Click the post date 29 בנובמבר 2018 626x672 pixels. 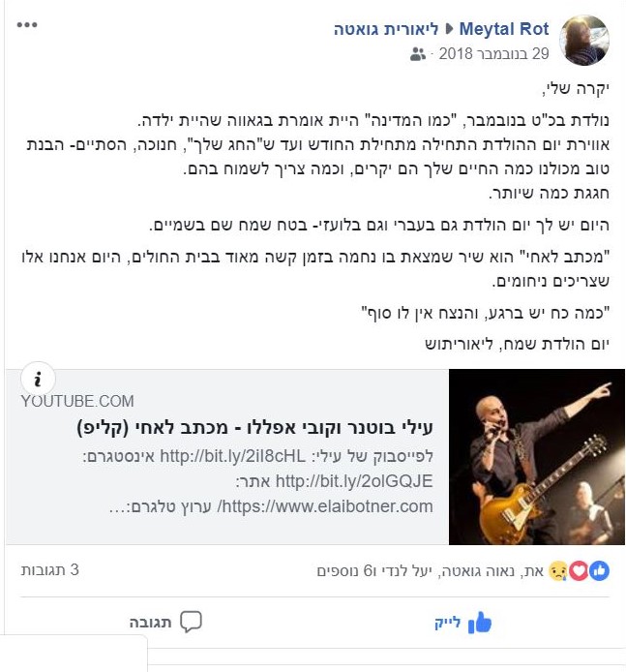[493, 53]
